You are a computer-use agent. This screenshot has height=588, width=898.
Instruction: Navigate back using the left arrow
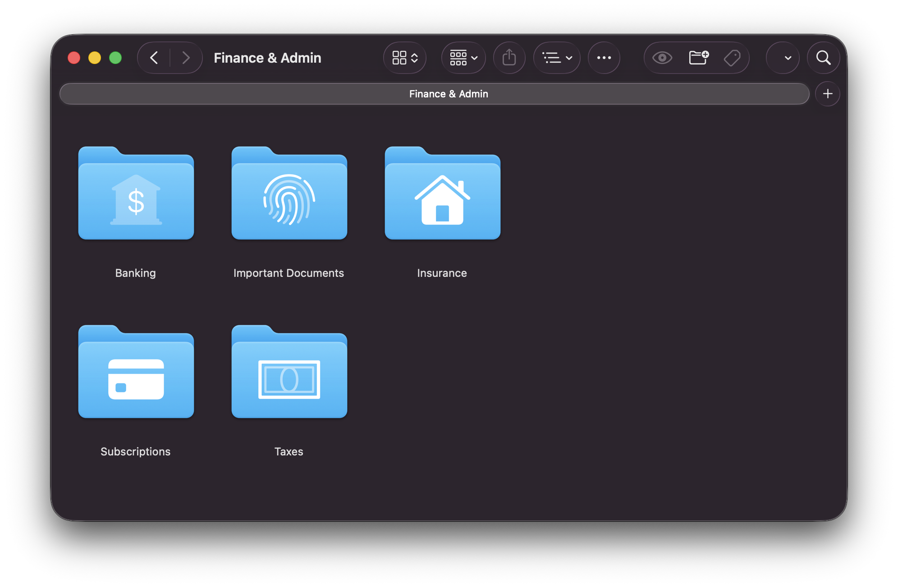coord(154,58)
